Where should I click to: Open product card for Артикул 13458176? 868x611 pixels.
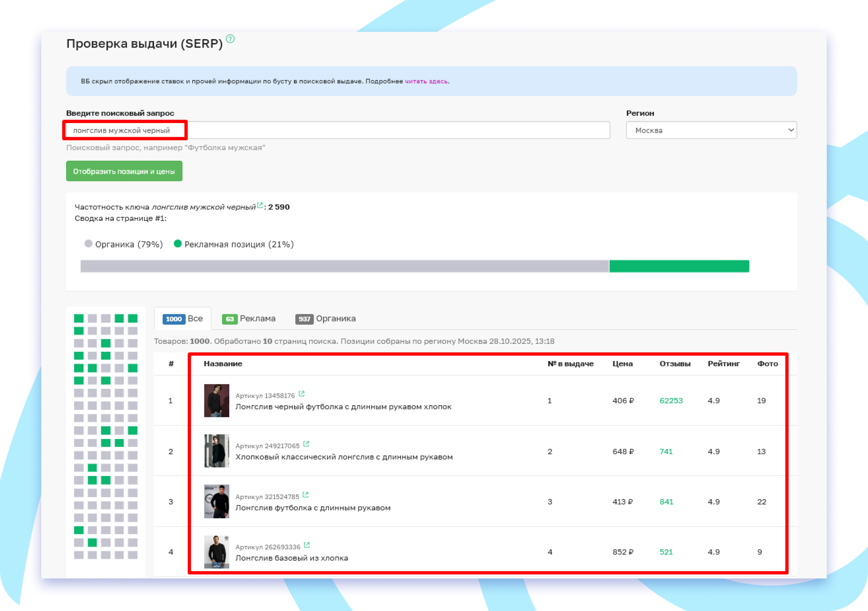(x=302, y=393)
